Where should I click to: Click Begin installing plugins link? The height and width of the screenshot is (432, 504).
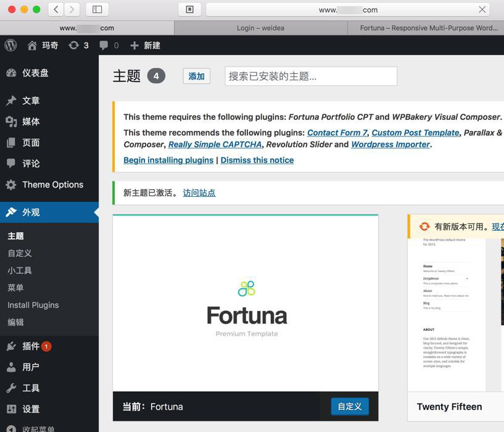(168, 160)
